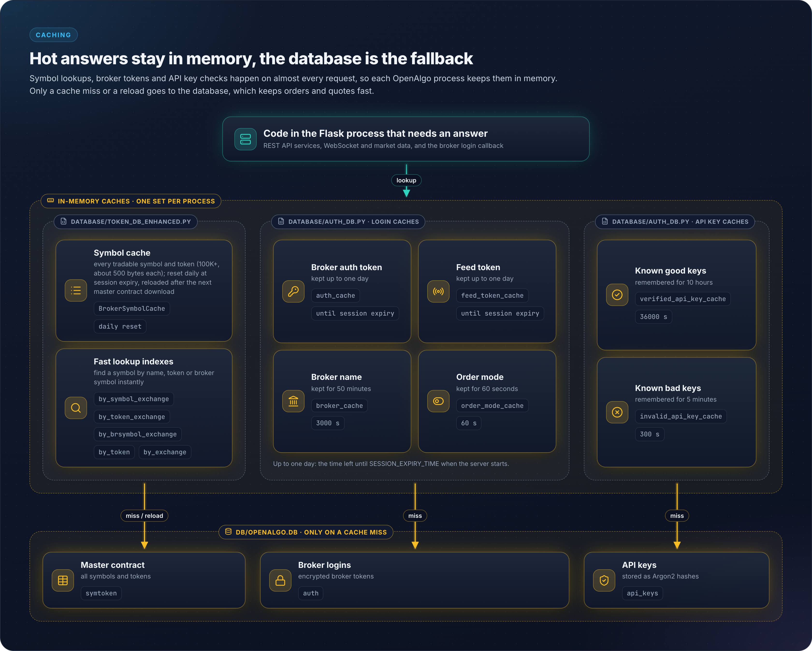The width and height of the screenshot is (812, 651).
Task: Click the file icon in the LOGIN CACHES label
Action: point(281,221)
